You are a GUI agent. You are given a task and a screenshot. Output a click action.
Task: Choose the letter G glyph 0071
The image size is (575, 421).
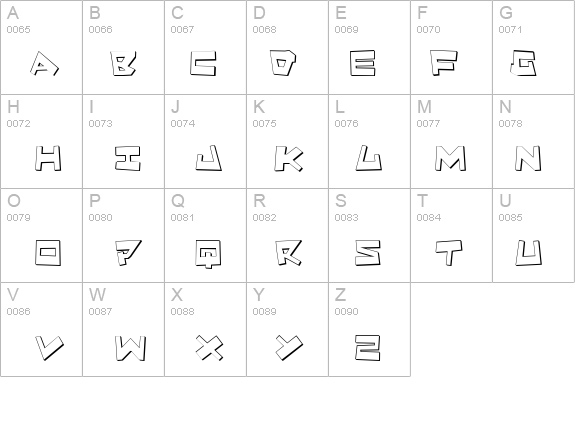tap(523, 63)
